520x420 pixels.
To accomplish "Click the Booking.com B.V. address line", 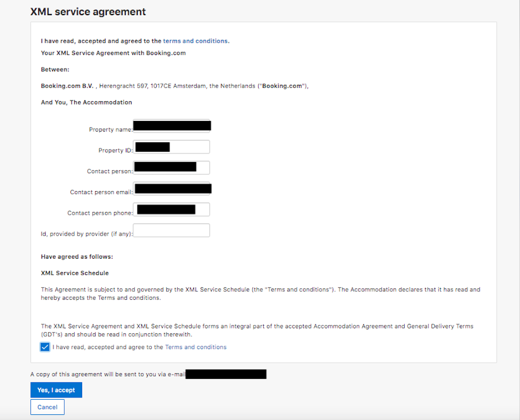I will coord(175,86).
